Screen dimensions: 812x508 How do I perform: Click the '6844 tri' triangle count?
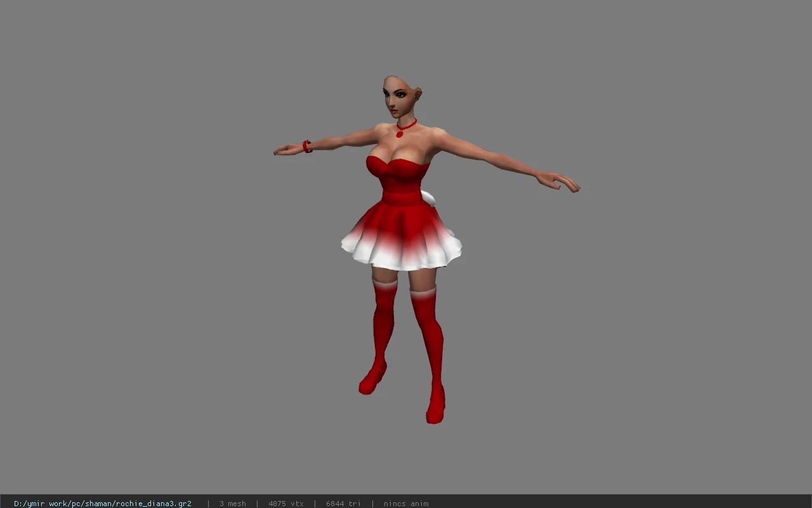(x=344, y=504)
